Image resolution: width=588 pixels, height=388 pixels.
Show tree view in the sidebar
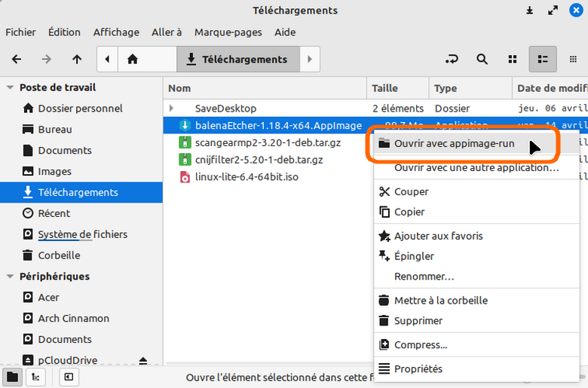pos(34,376)
